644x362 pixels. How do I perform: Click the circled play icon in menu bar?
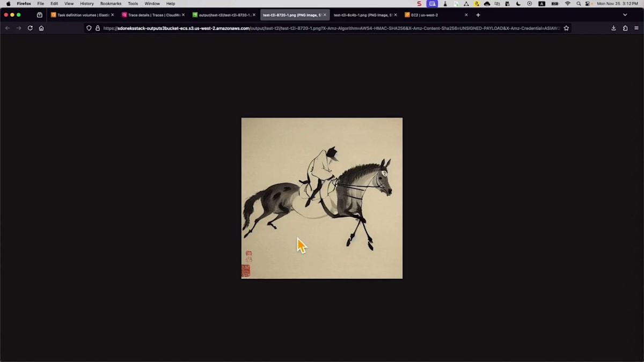tap(529, 4)
